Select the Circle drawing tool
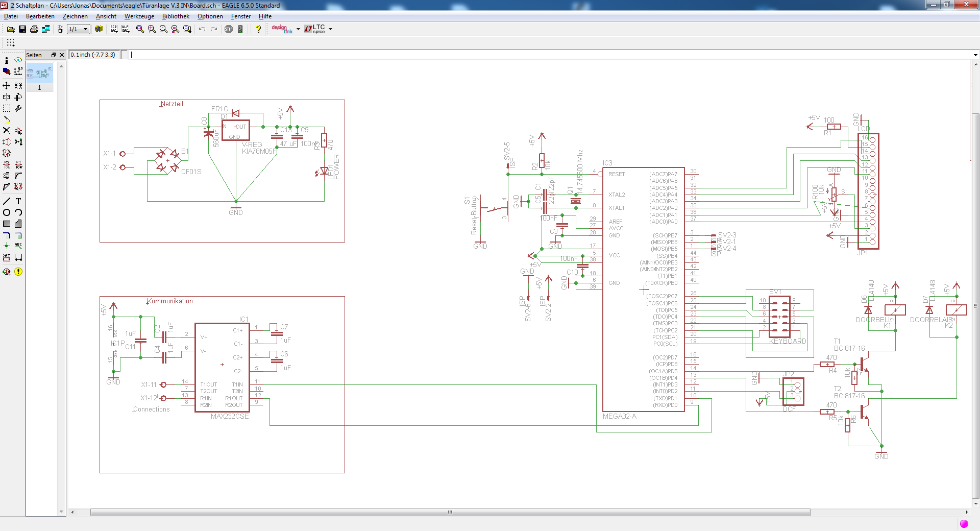This screenshot has height=531, width=980. click(x=7, y=212)
